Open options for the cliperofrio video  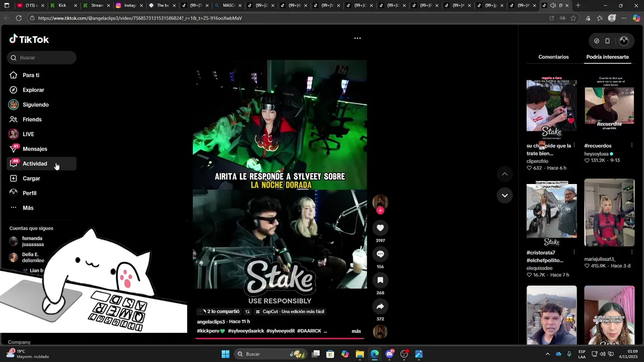tap(574, 146)
